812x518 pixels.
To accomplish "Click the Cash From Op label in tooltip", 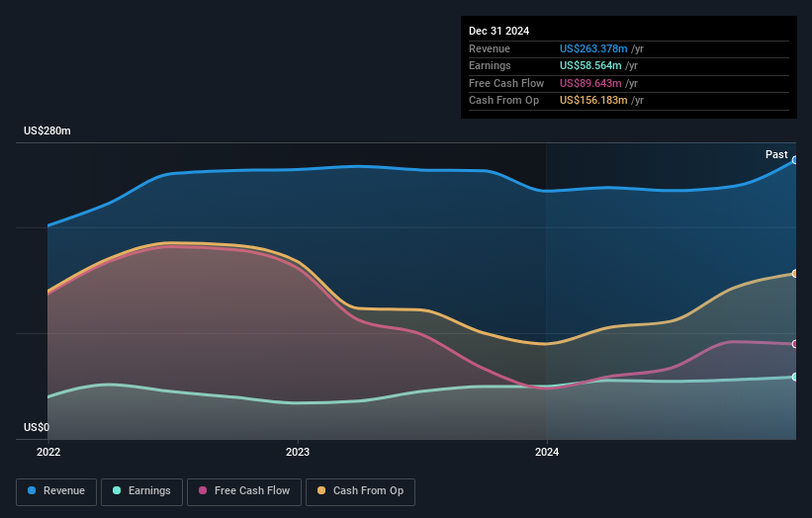I will [503, 101].
